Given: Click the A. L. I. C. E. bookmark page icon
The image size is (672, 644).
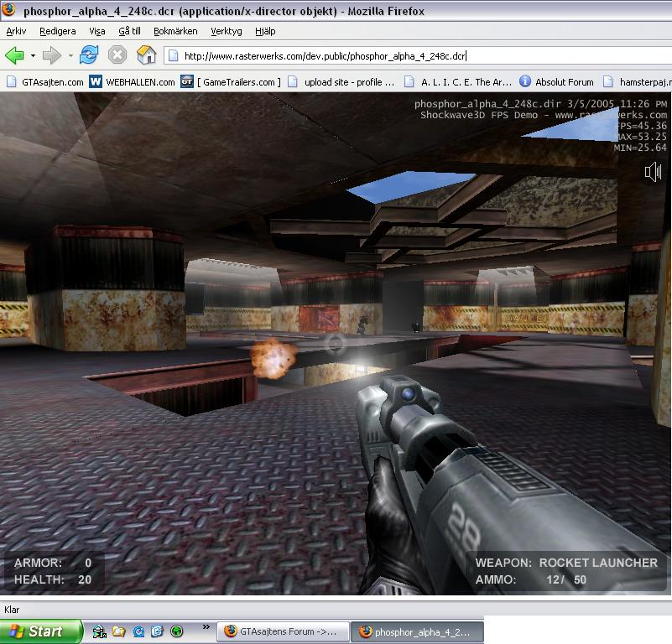Looking at the screenshot, I should 409,81.
